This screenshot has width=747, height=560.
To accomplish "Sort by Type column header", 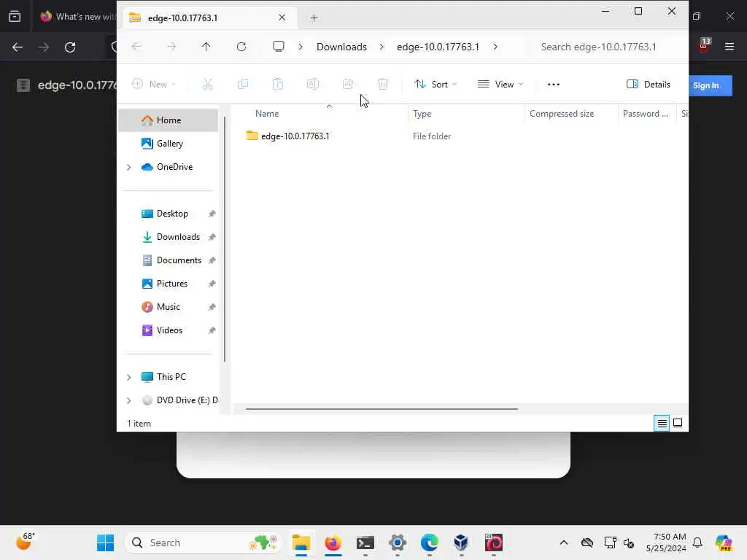I will coord(466,113).
